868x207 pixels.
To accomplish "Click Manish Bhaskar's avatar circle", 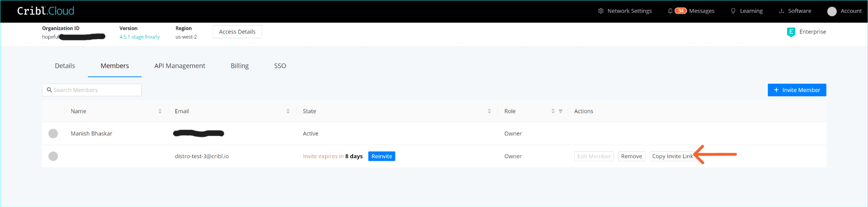I will (x=53, y=134).
